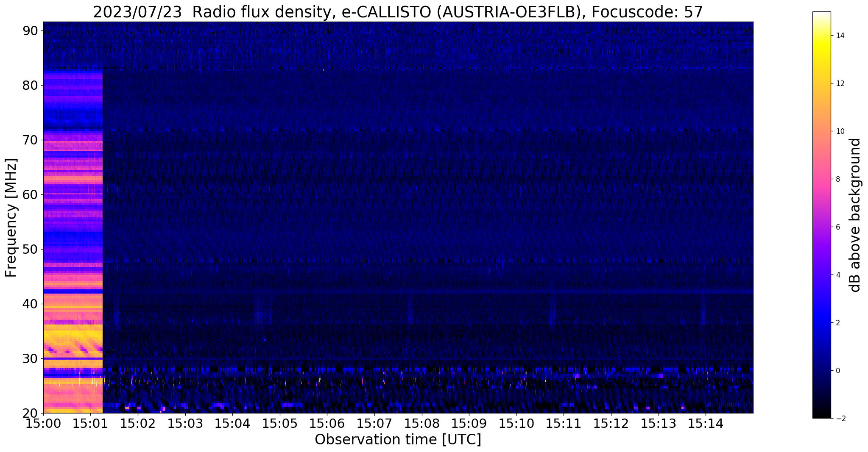This screenshot has width=868, height=452.
Task: Click the 15:09 time tick label
Action: point(469,424)
